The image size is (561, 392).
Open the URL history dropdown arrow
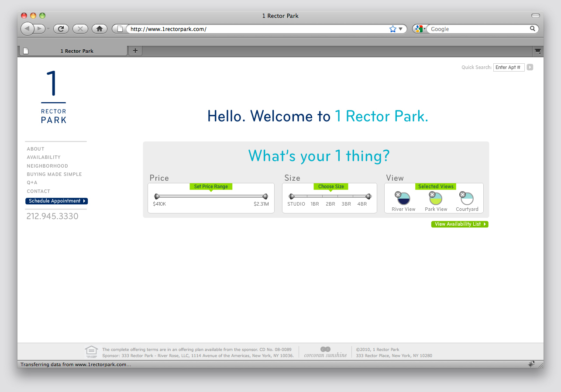coord(401,29)
